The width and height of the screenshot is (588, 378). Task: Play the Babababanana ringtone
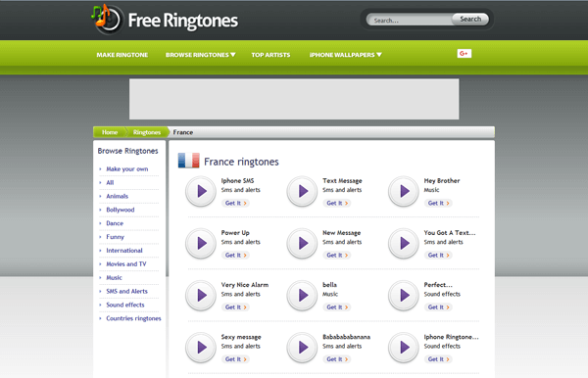point(302,348)
